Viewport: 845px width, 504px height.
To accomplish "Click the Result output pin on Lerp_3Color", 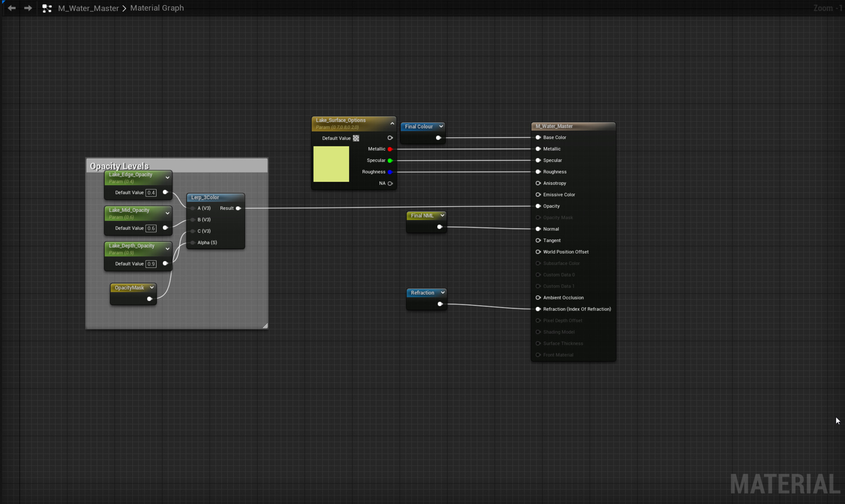I will [x=238, y=208].
